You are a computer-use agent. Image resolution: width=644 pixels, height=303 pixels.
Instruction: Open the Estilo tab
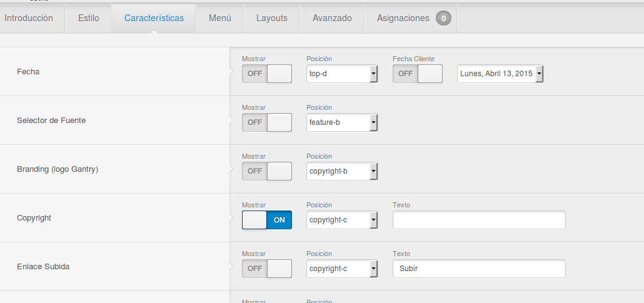(88, 18)
